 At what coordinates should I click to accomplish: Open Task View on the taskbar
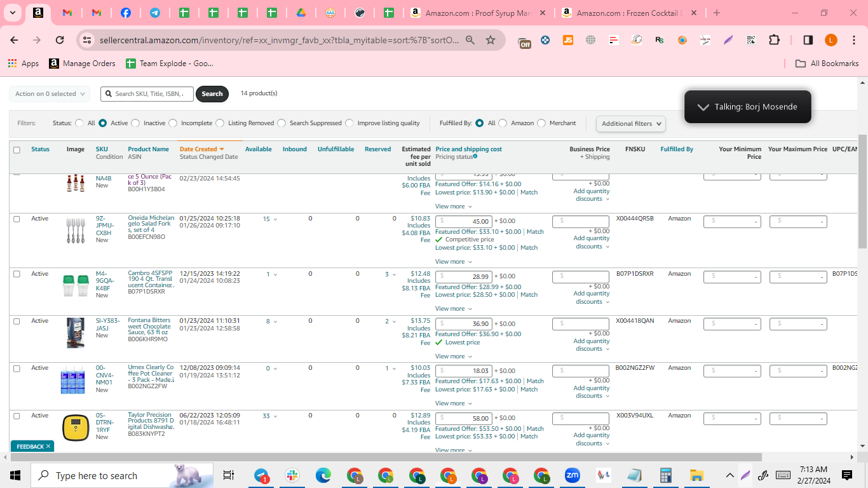[x=229, y=475]
